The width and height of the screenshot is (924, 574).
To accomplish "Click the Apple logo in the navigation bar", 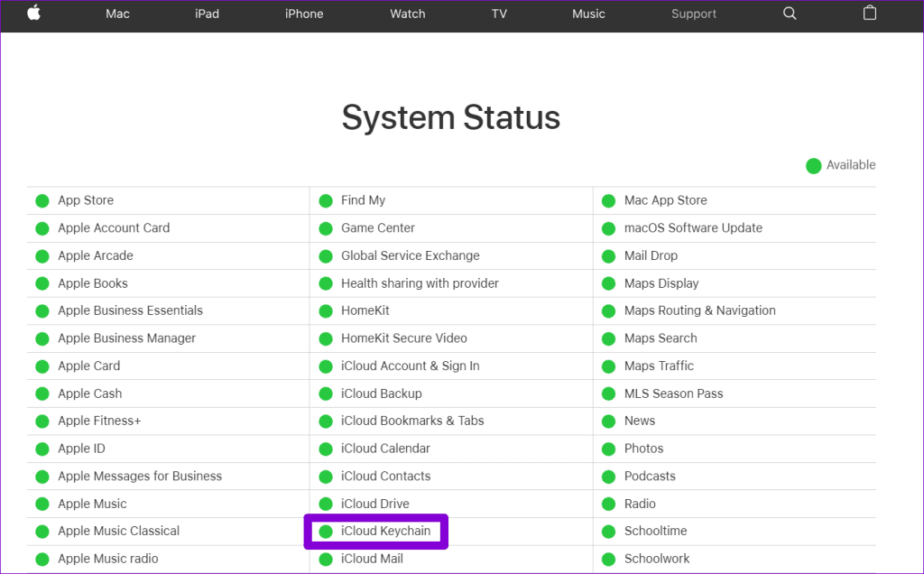I will 34,14.
